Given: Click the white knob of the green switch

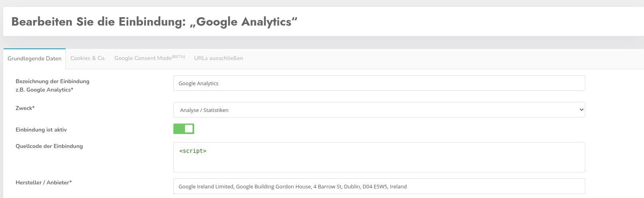Looking at the screenshot, I should pyautogui.click(x=189, y=129).
